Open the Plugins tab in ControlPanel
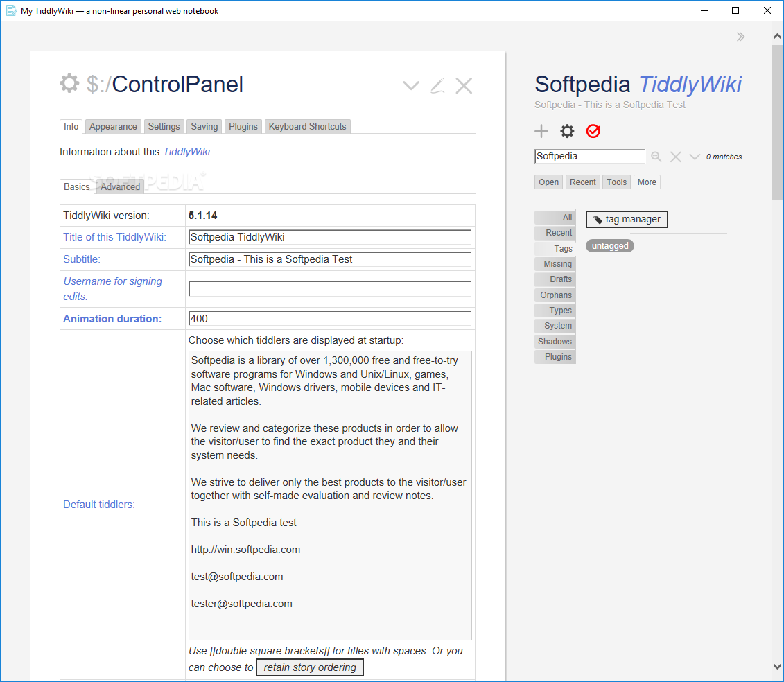The height and width of the screenshot is (682, 784). [x=243, y=127]
